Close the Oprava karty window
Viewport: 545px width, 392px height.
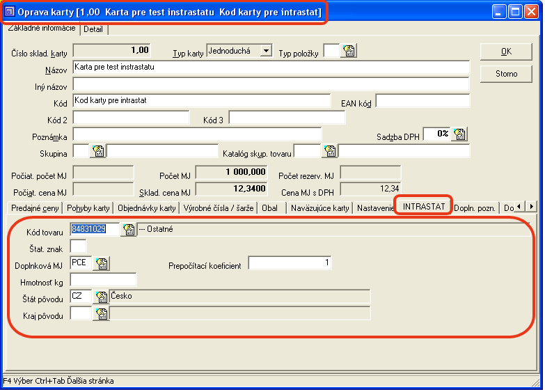(x=532, y=12)
